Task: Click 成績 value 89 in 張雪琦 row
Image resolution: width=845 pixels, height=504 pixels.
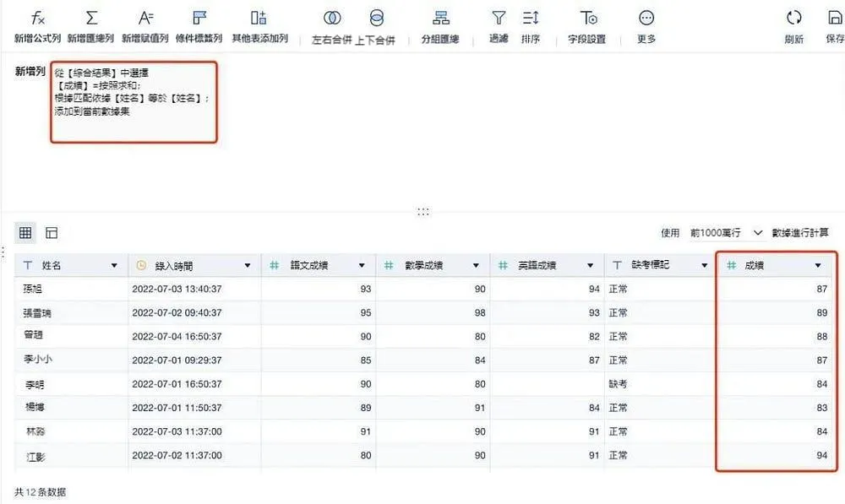Action: (x=777, y=313)
